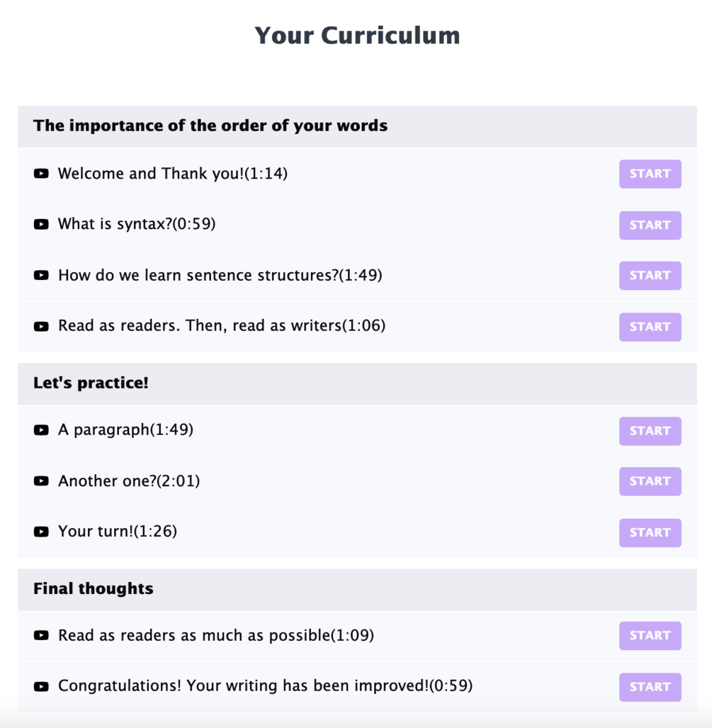Click video icon beside Welcome and Thank you
The height and width of the screenshot is (728, 712).
(x=41, y=174)
